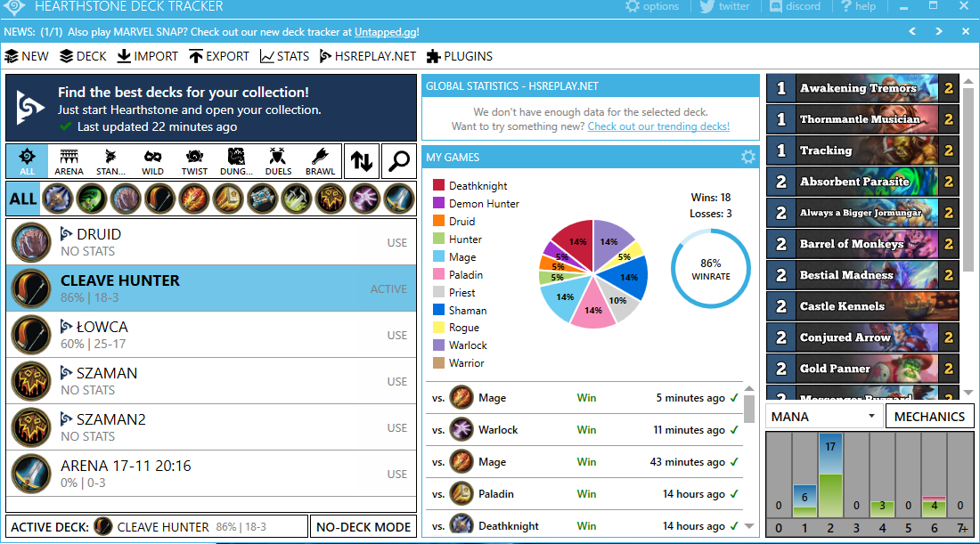Follow 'Check out our trending decks!' link

pyautogui.click(x=658, y=126)
